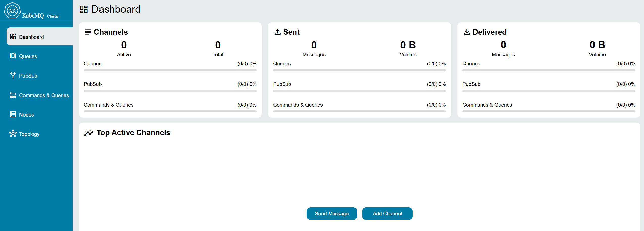Click the Queues icon in sidebar

pyautogui.click(x=13, y=56)
